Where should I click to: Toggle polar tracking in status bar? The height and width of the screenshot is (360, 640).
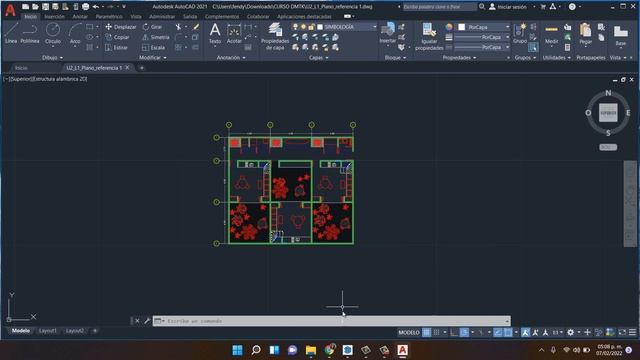tap(464, 332)
